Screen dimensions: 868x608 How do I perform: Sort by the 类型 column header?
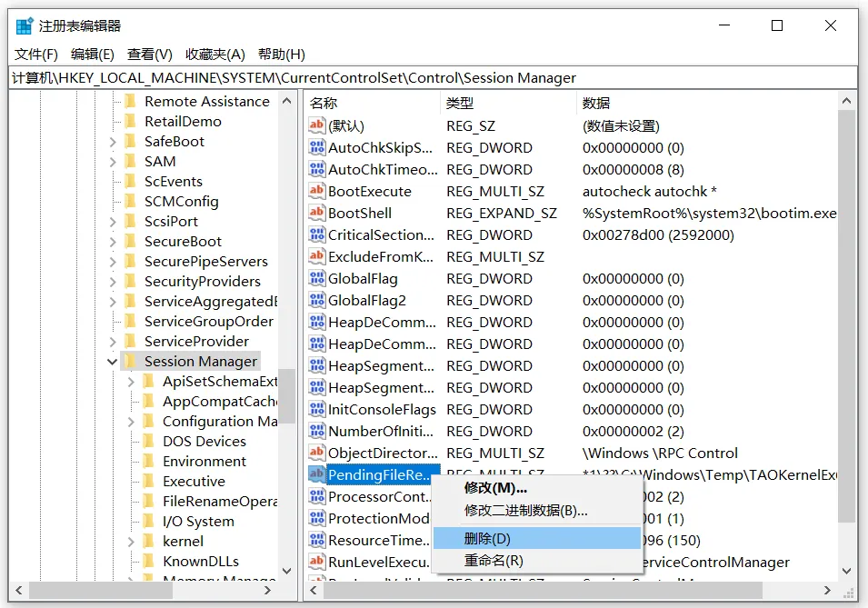(x=508, y=103)
